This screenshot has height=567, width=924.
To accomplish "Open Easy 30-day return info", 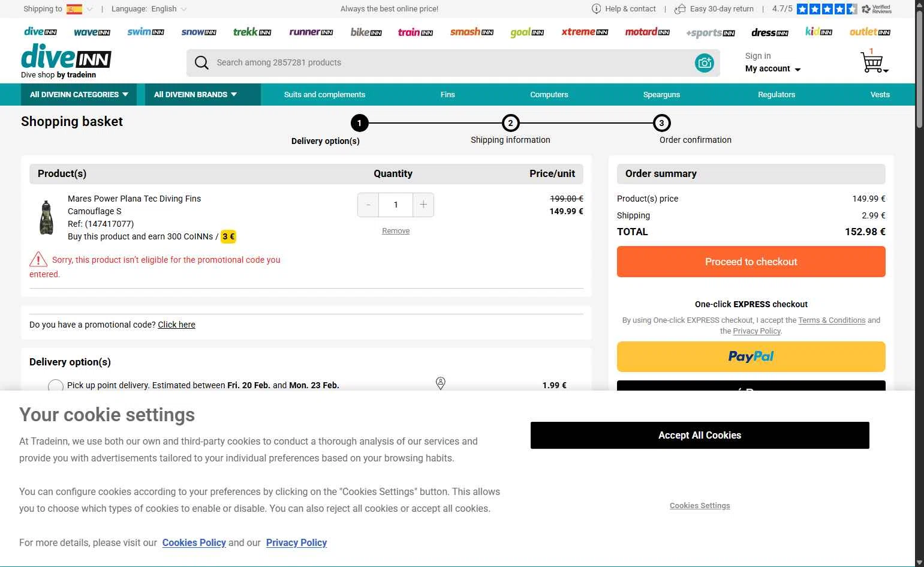I will pos(714,9).
